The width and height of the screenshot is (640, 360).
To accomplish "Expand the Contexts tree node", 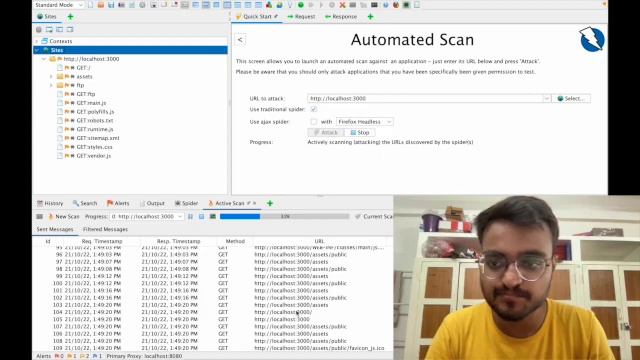I will (37, 41).
